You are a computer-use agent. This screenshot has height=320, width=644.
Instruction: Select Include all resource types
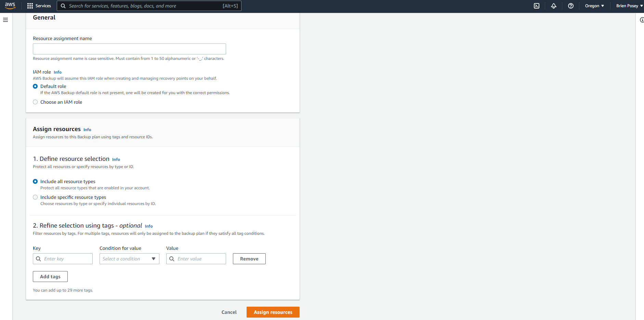pos(35,181)
